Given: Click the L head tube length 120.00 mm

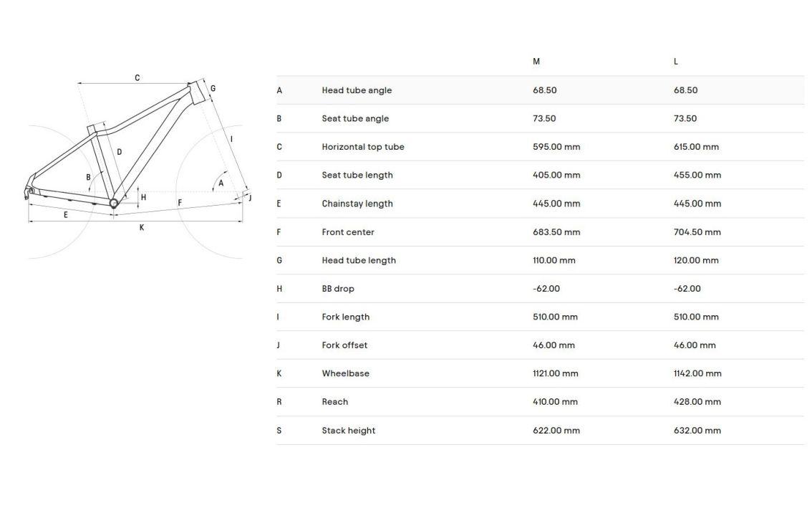Looking at the screenshot, I should pyautogui.click(x=696, y=261).
